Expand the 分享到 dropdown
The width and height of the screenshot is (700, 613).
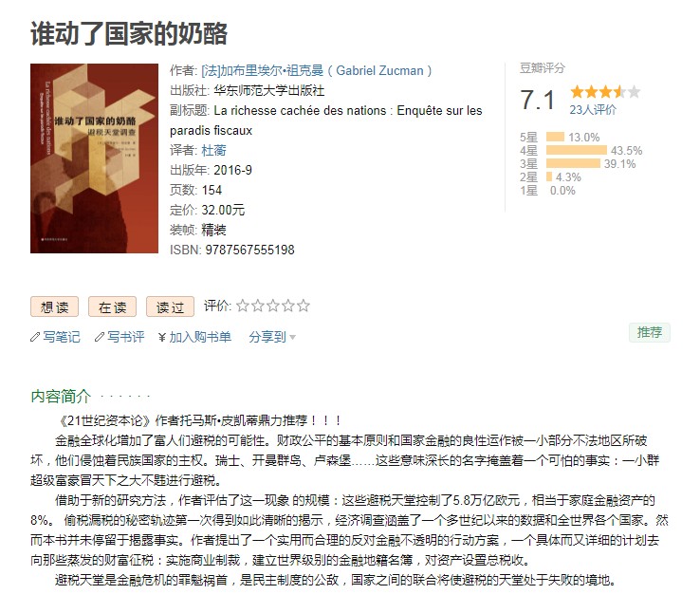(x=272, y=337)
